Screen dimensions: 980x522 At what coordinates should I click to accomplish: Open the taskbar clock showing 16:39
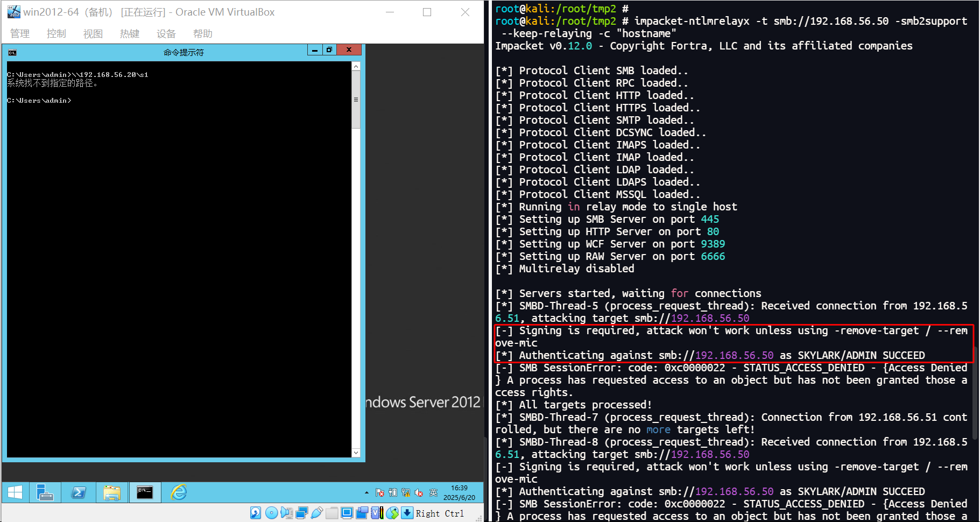point(459,493)
